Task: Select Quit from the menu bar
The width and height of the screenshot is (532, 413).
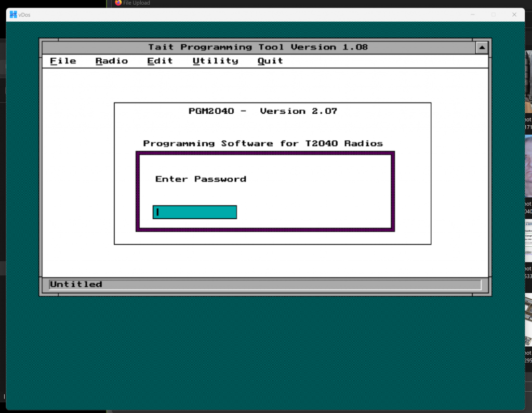Action: coord(270,61)
